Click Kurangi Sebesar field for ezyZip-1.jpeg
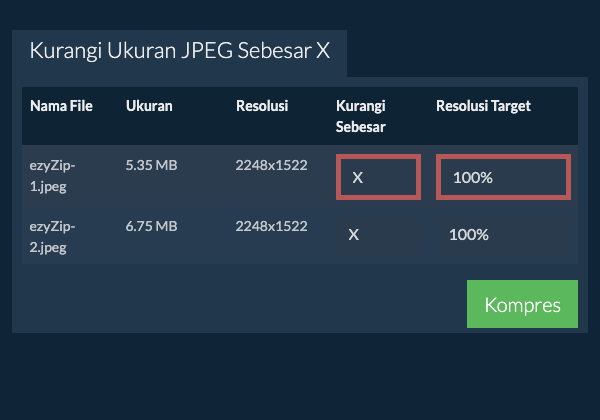The height and width of the screenshot is (420, 600). point(377,177)
